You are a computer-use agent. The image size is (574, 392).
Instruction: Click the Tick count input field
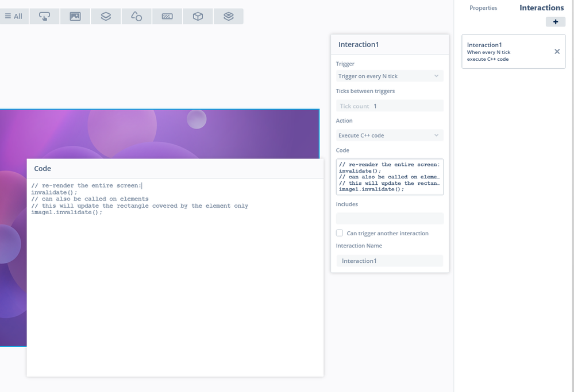[390, 106]
